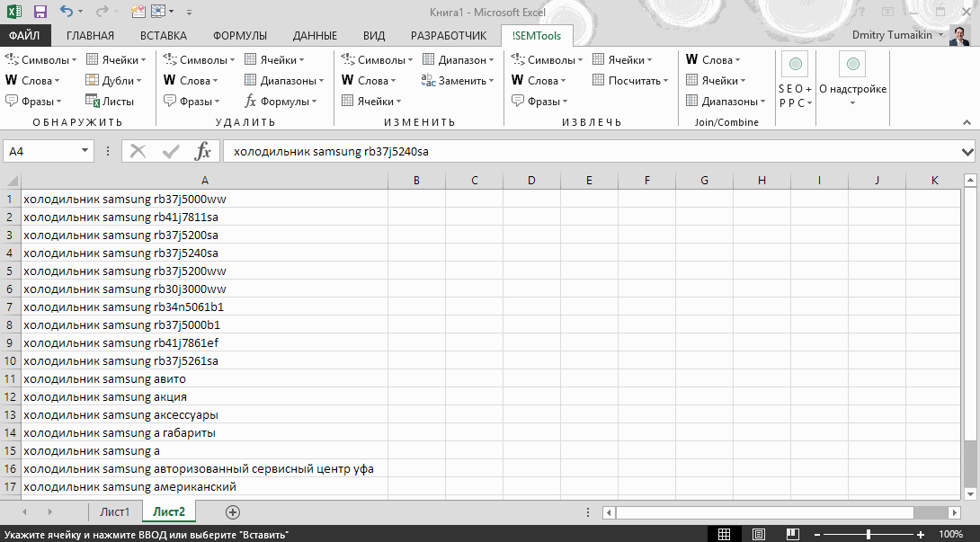Click Ячейки icon in Join/Combine group

pos(692,80)
